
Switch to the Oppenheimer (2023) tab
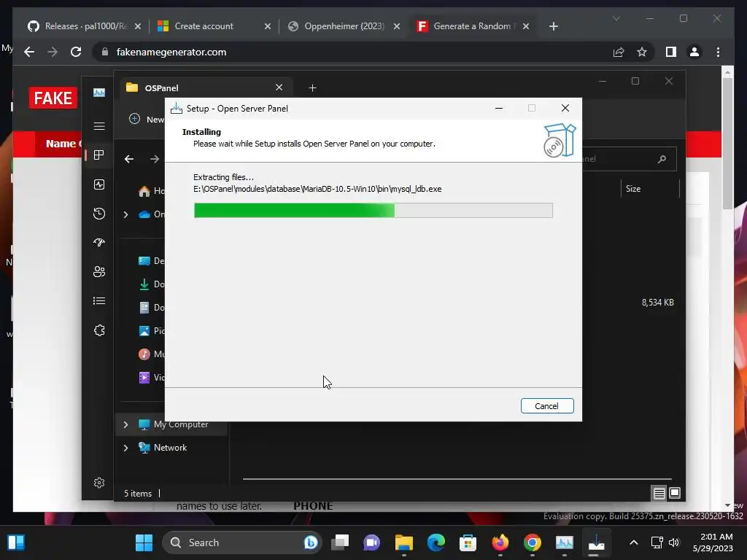344,26
